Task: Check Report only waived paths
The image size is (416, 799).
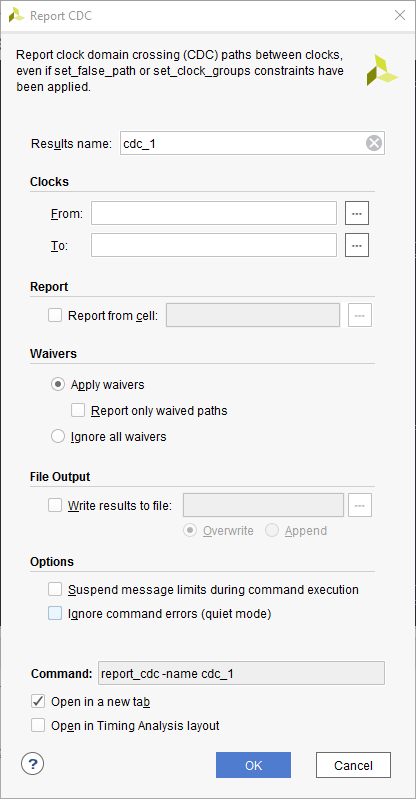Action: click(x=79, y=410)
